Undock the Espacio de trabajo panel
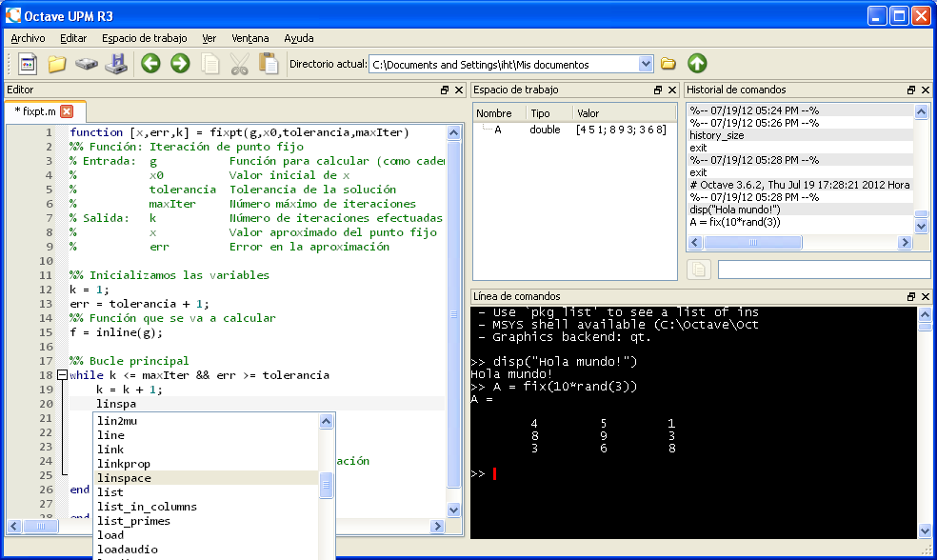The height and width of the screenshot is (560, 937). 658,90
